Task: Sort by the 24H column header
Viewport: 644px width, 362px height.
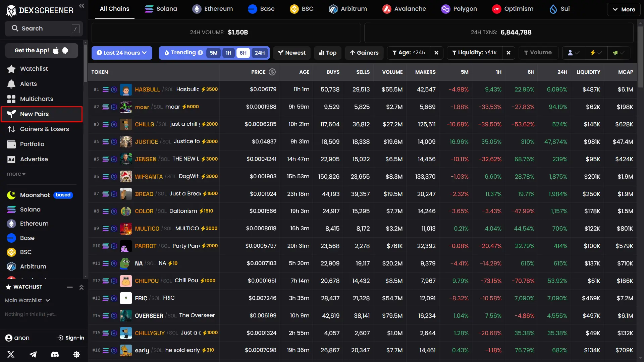Action: (562, 72)
